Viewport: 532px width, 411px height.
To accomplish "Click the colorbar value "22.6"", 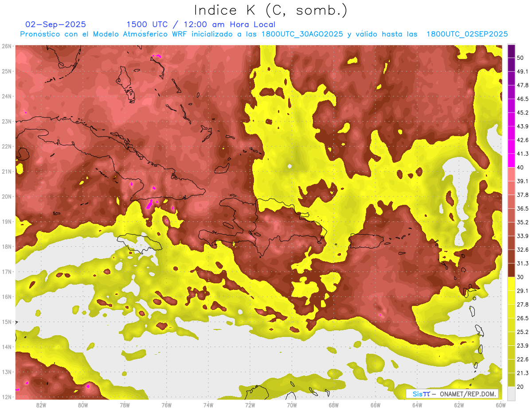I will click(x=522, y=359).
